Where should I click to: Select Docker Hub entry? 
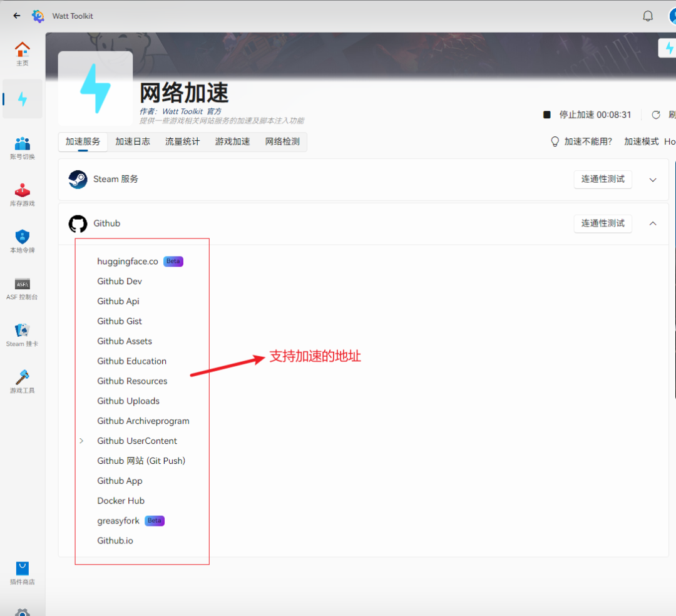coord(121,501)
